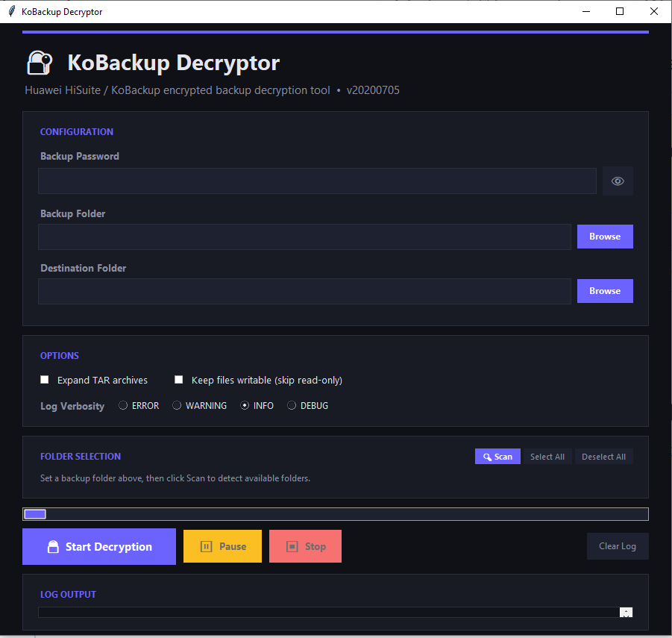Click Select All folders button
The width and height of the screenshot is (672, 638).
547,457
